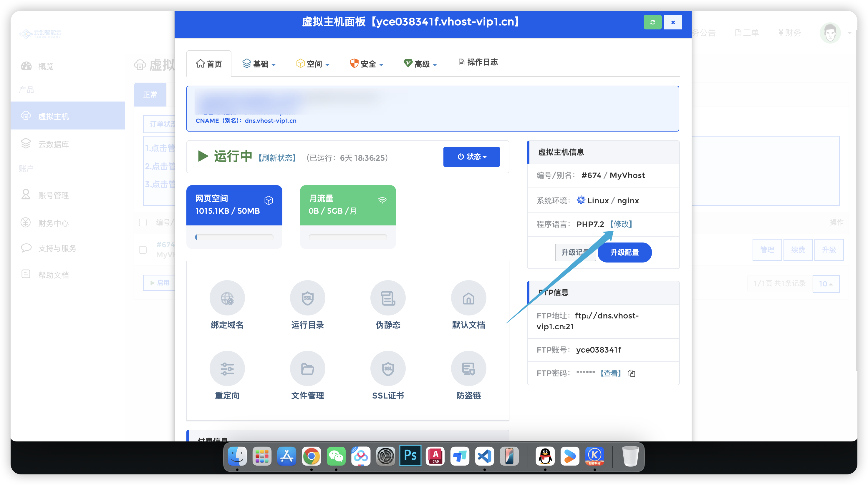Click the 正常 status tab in host list
The height and width of the screenshot is (485, 868).
tap(150, 95)
